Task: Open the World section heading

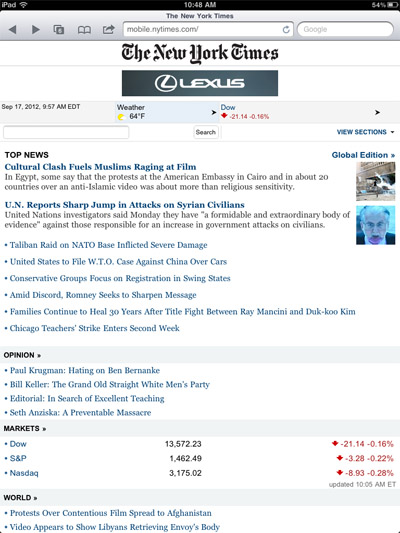Action: [x=20, y=498]
